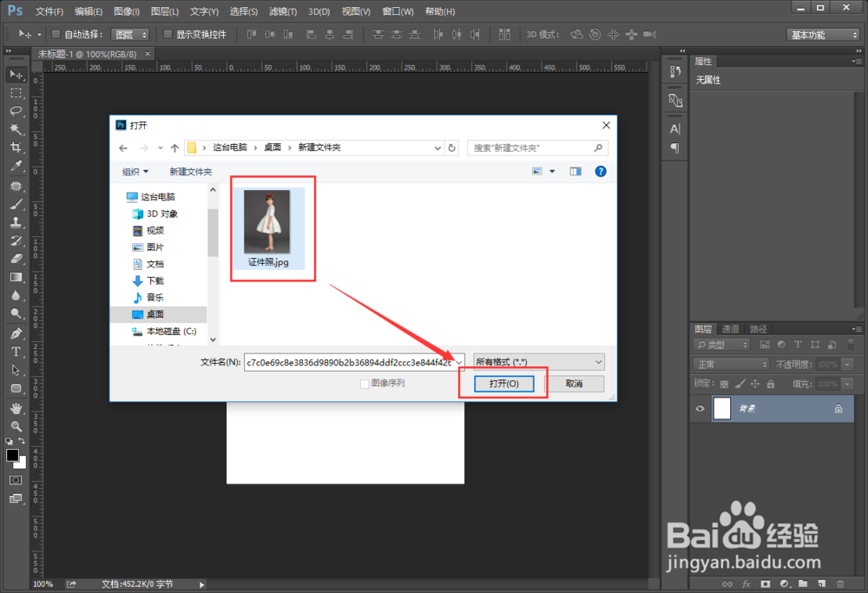
Task: Select the Lasso tool
Action: (x=16, y=111)
